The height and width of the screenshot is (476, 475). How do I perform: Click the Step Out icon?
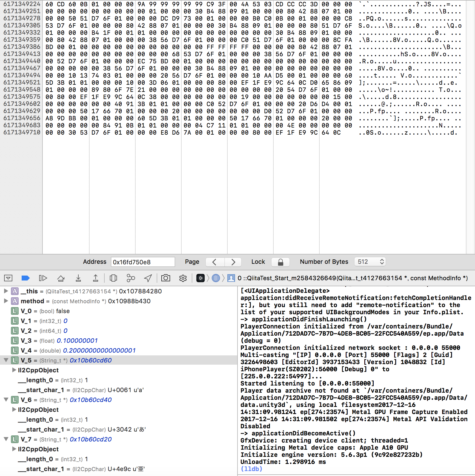pos(96,278)
